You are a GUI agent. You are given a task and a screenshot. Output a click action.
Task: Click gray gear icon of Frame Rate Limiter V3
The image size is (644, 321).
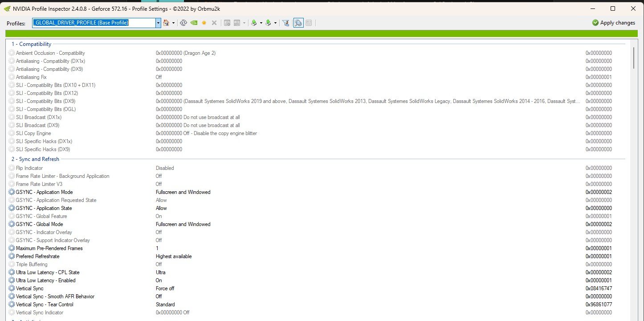(x=12, y=184)
